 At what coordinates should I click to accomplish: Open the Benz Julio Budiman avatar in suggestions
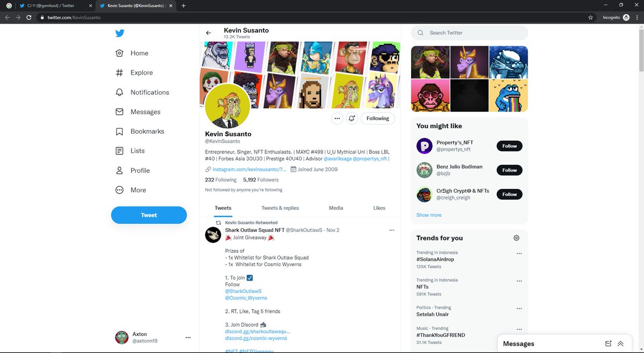[x=425, y=170]
